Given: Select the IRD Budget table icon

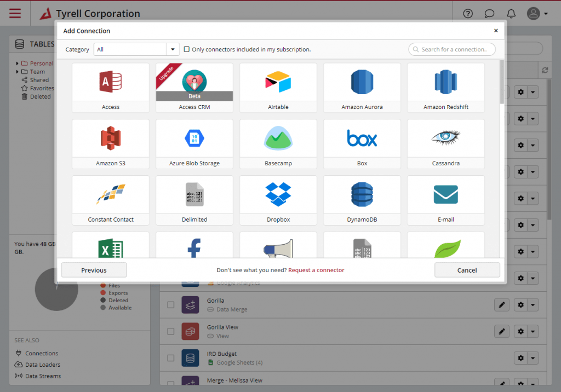Looking at the screenshot, I should tap(190, 358).
